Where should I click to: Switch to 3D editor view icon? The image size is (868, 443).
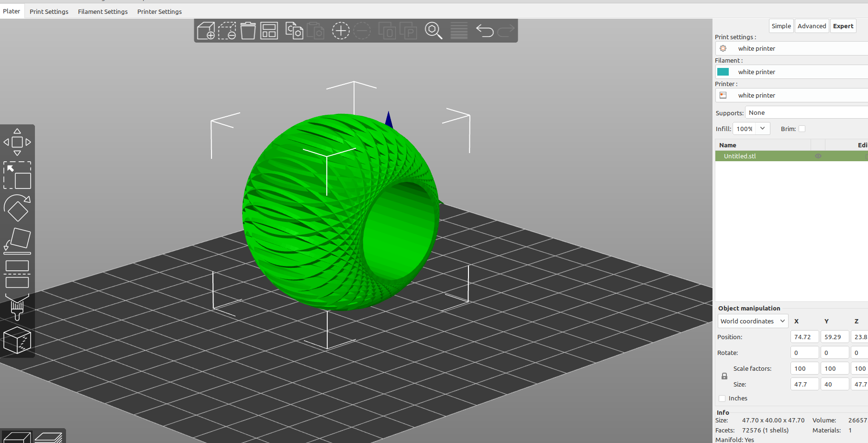[x=17, y=437]
